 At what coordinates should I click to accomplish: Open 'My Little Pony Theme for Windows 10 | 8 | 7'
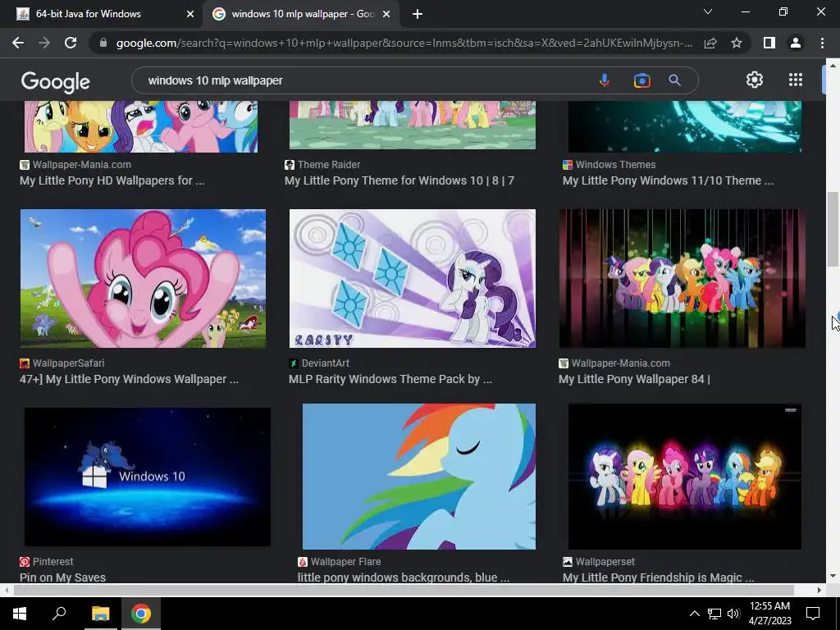tap(399, 180)
